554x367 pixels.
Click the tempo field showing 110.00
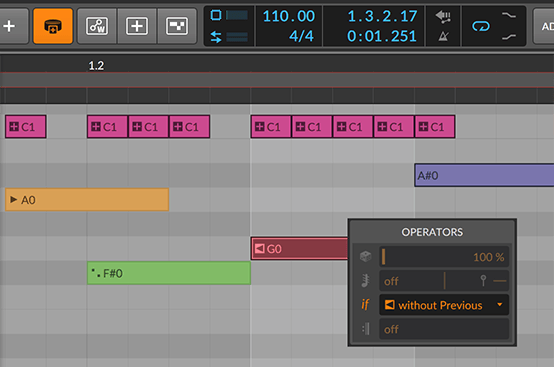289,16
